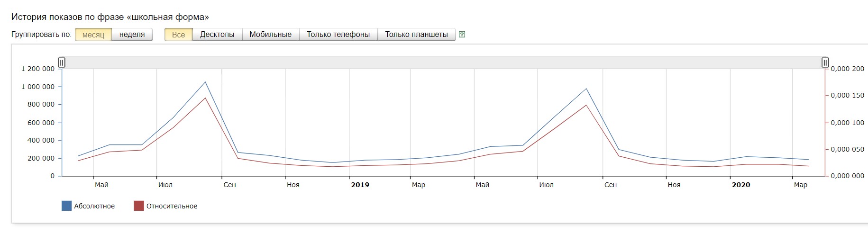This screenshot has height=234, width=868.
Task: Filter by Только телефоны
Action: (338, 35)
